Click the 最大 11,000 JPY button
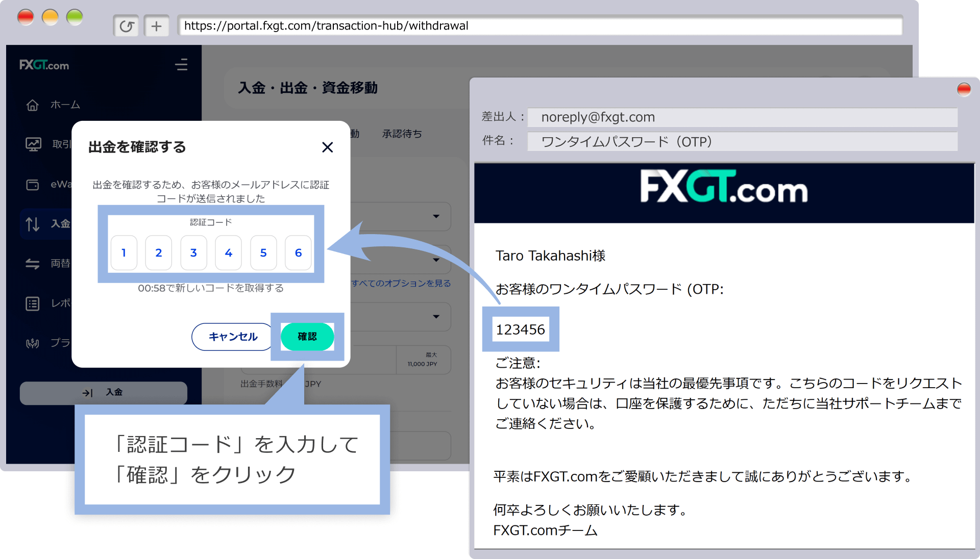The image size is (980, 559). 423,360
